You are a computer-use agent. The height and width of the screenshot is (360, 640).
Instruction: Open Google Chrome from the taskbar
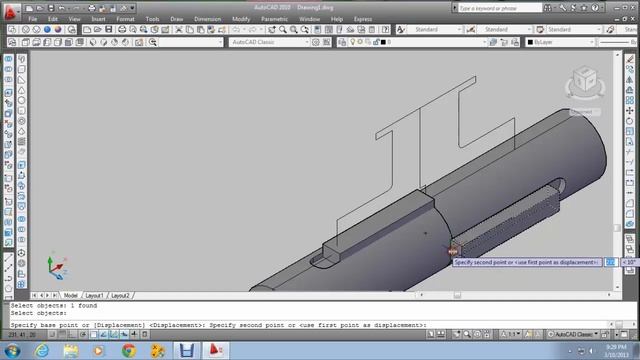[129, 351]
